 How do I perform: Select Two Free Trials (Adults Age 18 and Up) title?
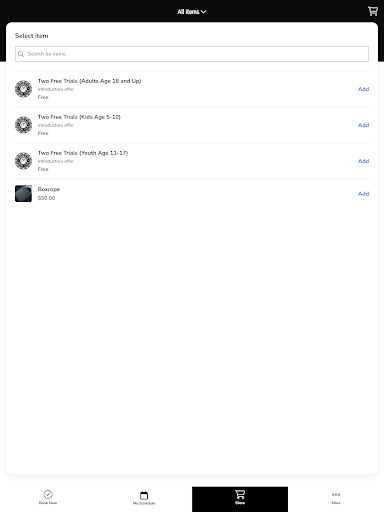89,81
